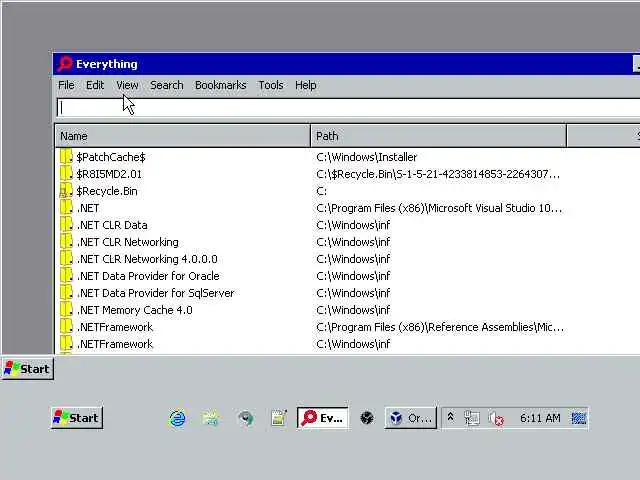
Task: Click the show desktop icon after clock
Action: pos(578,418)
